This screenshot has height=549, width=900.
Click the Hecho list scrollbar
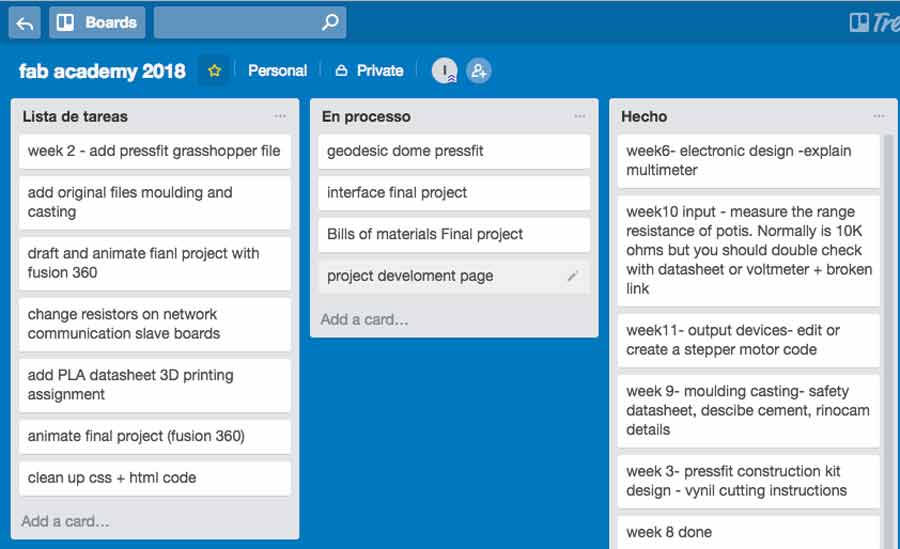(x=889, y=300)
